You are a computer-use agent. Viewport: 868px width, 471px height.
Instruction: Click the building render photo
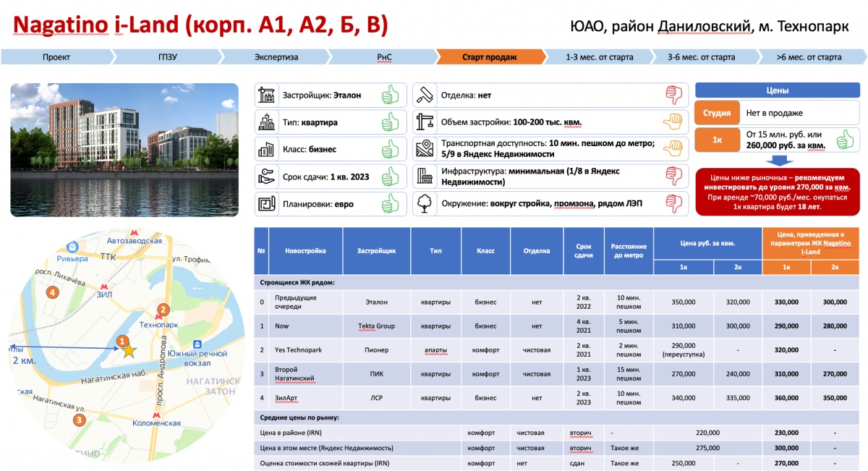pyautogui.click(x=124, y=150)
